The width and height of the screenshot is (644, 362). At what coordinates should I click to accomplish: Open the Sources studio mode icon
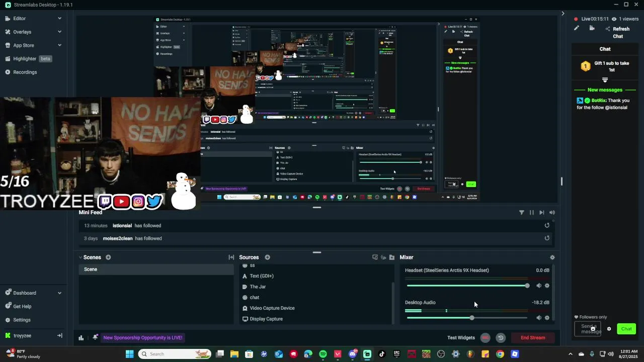click(375, 257)
